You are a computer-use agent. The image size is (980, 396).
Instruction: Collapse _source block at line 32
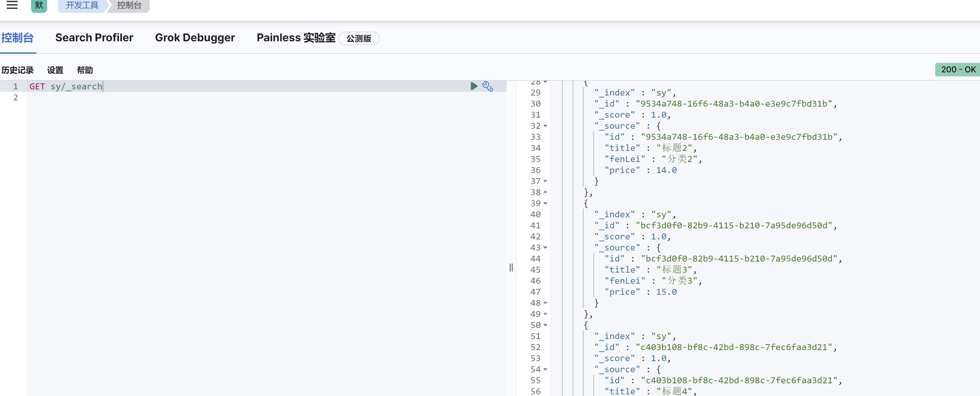pos(545,126)
